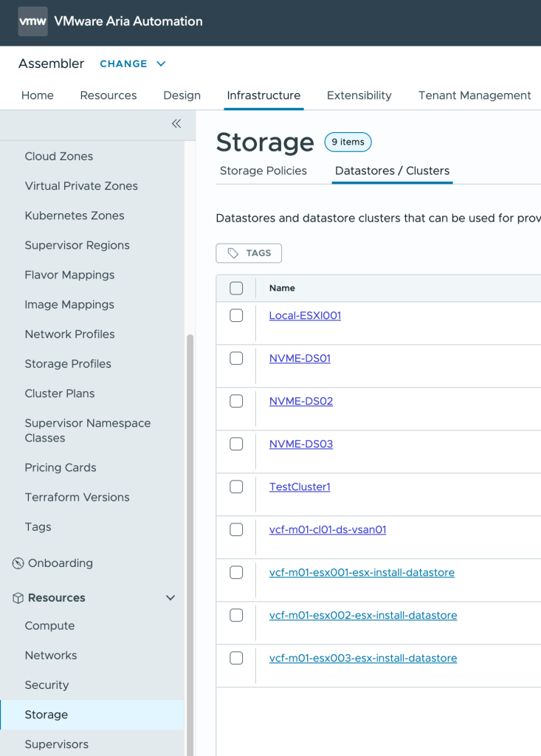Tick the checkbox next to TestCluster1

[x=236, y=487]
